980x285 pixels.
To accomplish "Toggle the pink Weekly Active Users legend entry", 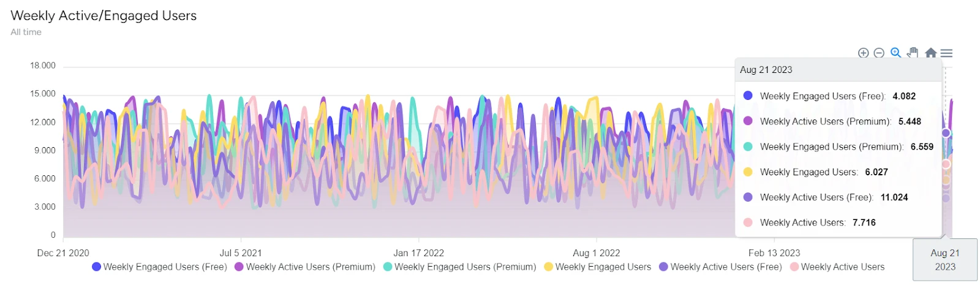I will pyautogui.click(x=837, y=267).
